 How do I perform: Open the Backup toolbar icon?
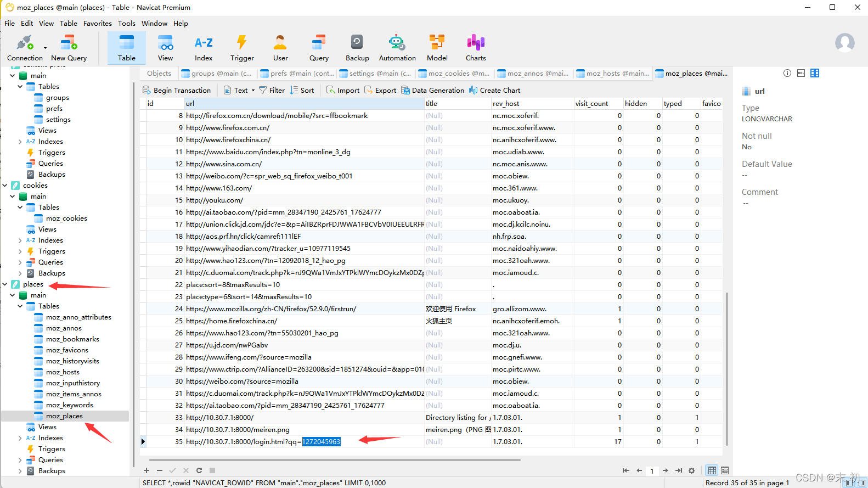point(357,48)
